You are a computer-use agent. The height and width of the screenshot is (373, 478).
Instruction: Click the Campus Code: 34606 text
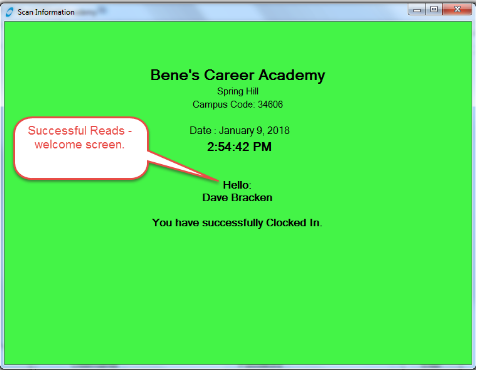click(x=238, y=104)
